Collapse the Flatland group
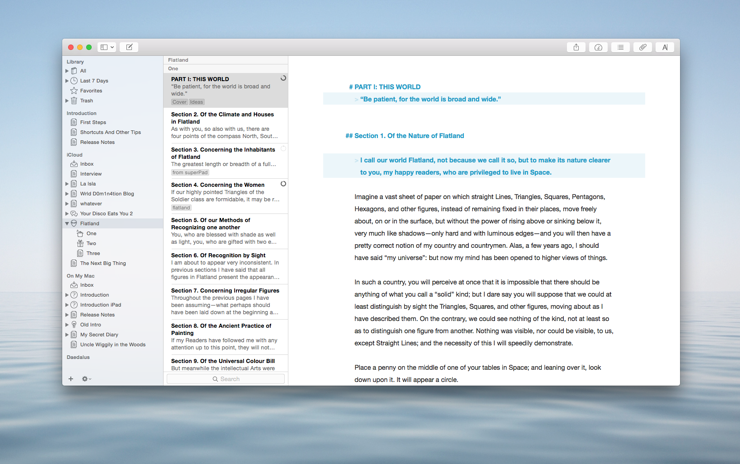 (x=67, y=223)
